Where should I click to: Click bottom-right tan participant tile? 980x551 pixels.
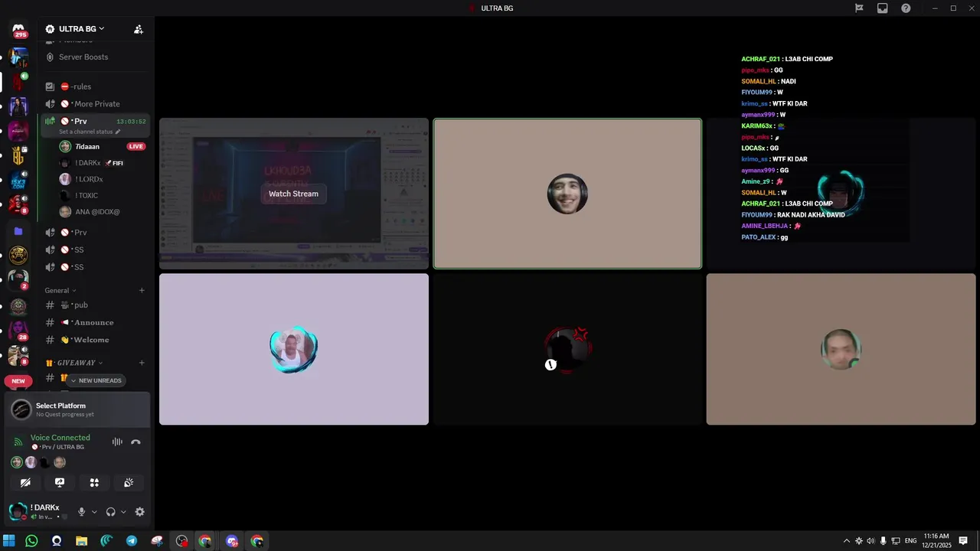tap(841, 349)
